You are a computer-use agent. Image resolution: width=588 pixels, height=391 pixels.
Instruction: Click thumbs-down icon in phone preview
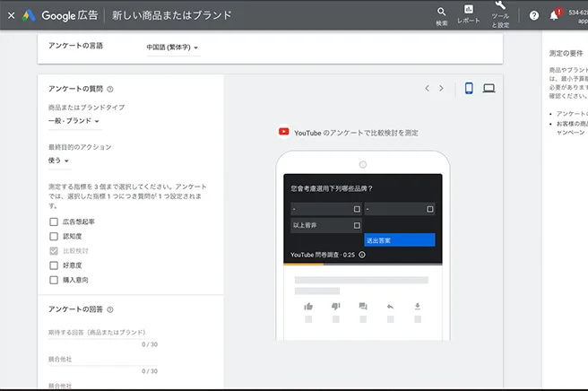(x=335, y=307)
